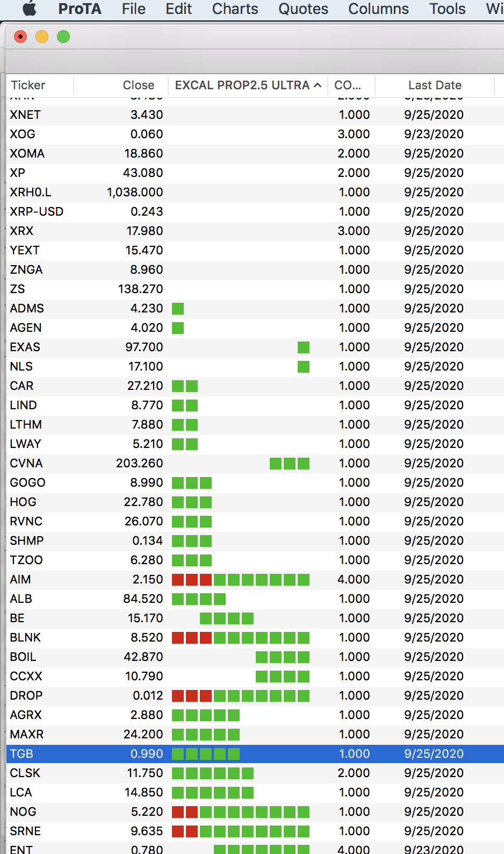Viewport: 504px width, 854px height.
Task: Click the 4.000 value in the AIM row
Action: click(354, 579)
